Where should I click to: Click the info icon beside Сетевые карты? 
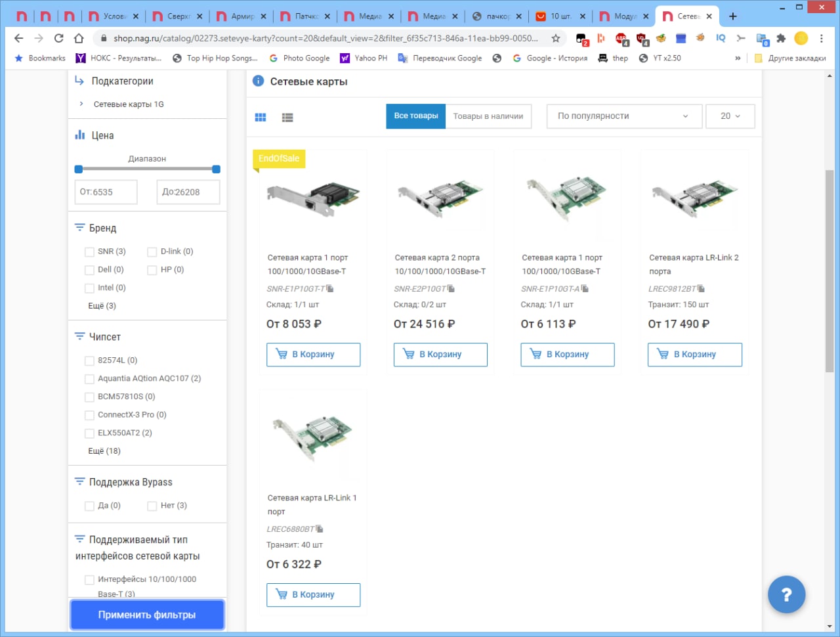(x=259, y=81)
